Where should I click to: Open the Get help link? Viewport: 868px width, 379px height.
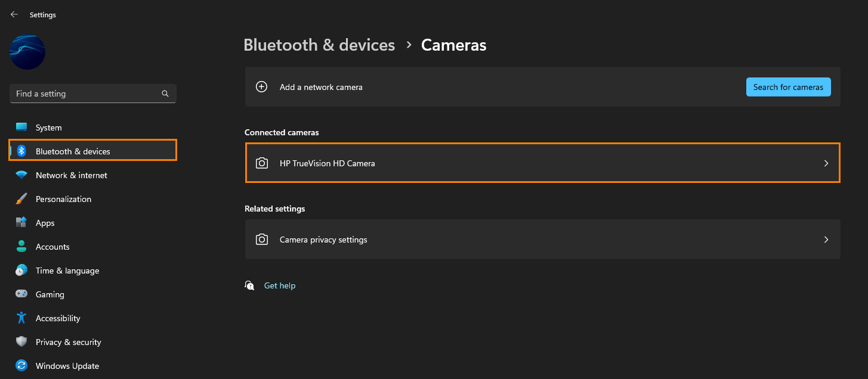click(280, 286)
